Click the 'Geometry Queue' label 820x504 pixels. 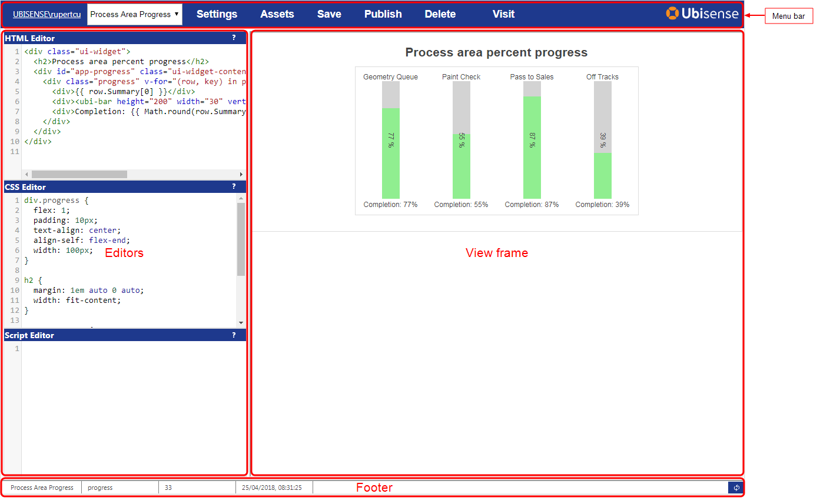tap(390, 77)
